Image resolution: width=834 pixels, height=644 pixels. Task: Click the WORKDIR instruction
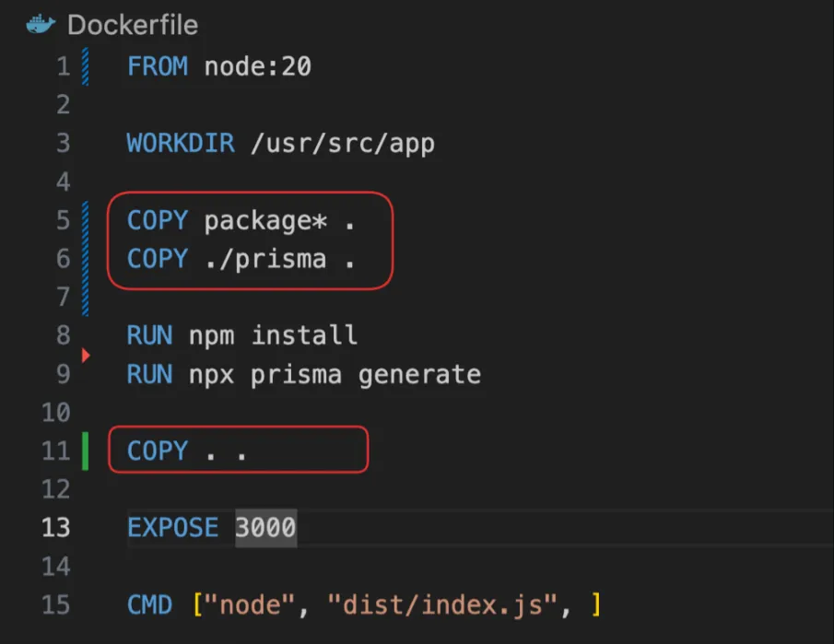click(181, 144)
